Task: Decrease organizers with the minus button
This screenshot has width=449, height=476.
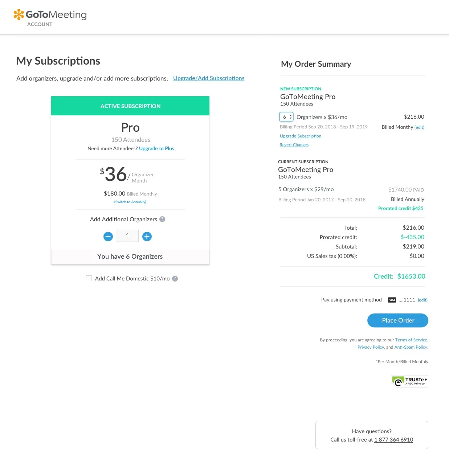Action: click(x=108, y=237)
